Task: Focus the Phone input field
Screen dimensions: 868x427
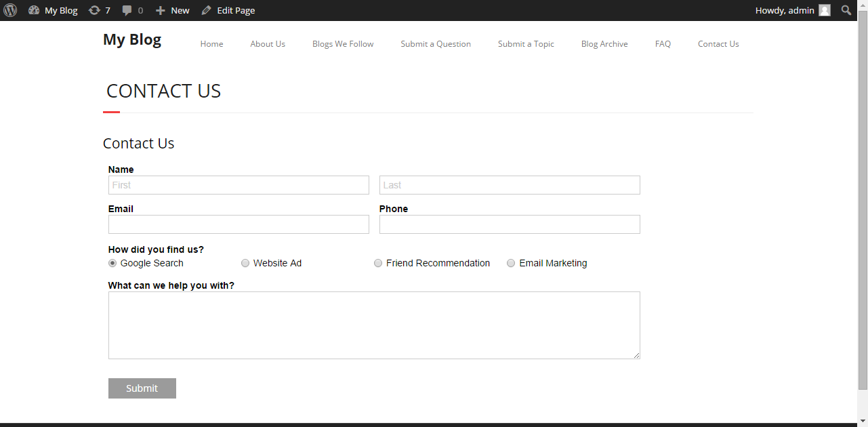Action: tap(510, 224)
